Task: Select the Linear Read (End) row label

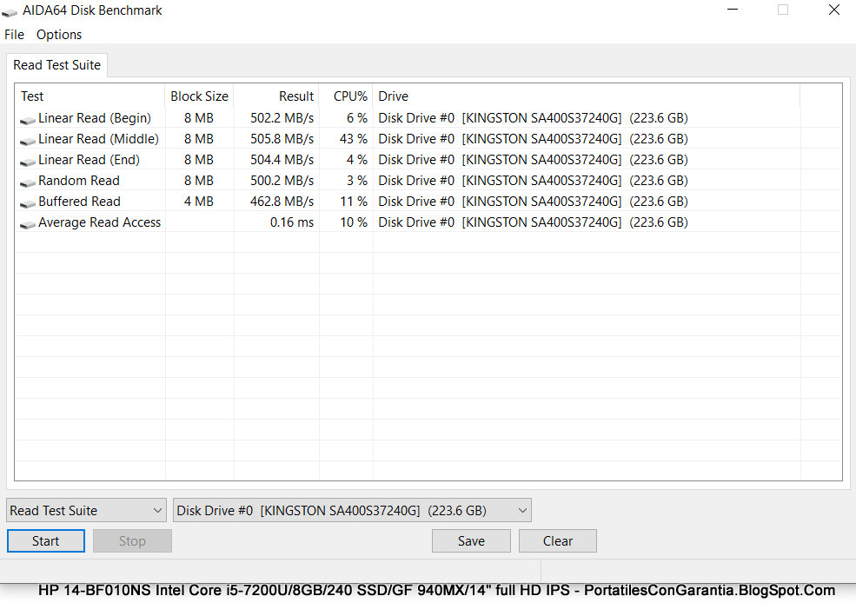Action: [89, 159]
